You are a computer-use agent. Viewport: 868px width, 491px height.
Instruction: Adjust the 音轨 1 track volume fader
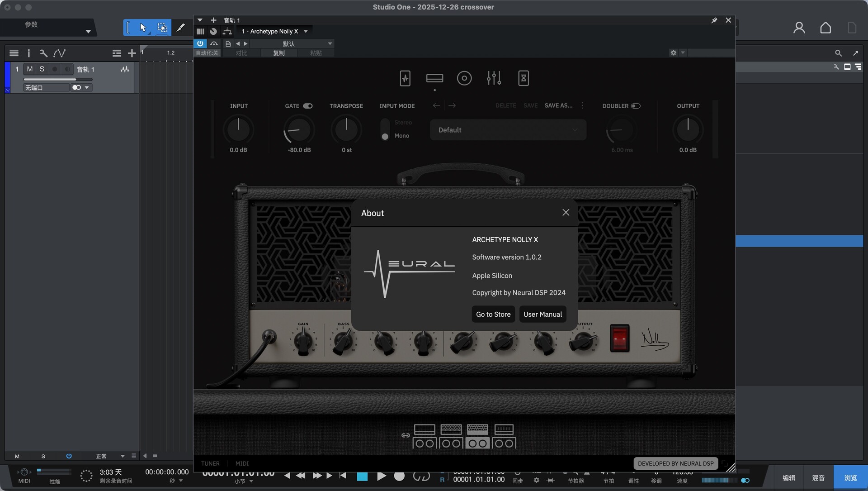click(58, 80)
